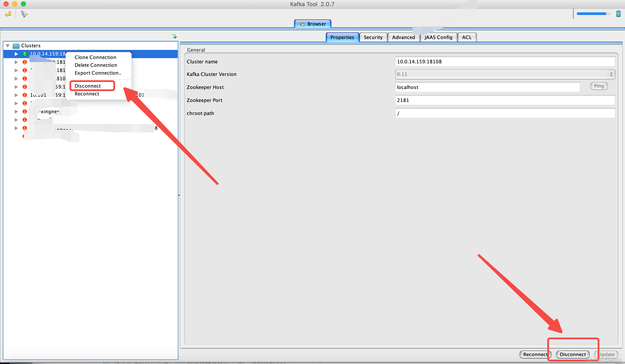
Task: Click the trash/delete icon in top-right
Action: click(x=618, y=13)
